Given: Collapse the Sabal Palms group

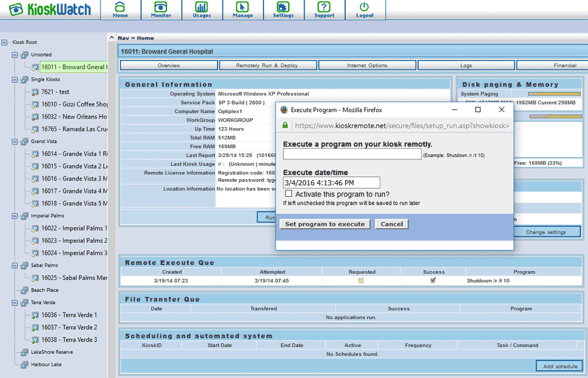Looking at the screenshot, I should click(15, 266).
